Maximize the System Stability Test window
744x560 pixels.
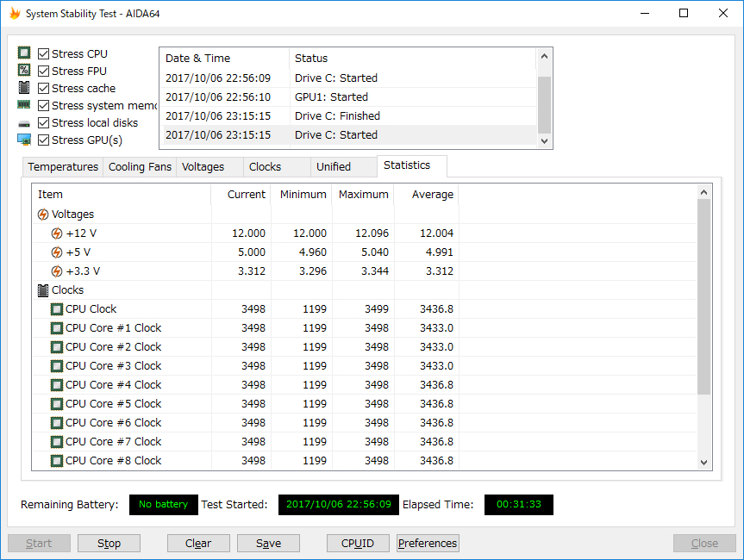[684, 13]
